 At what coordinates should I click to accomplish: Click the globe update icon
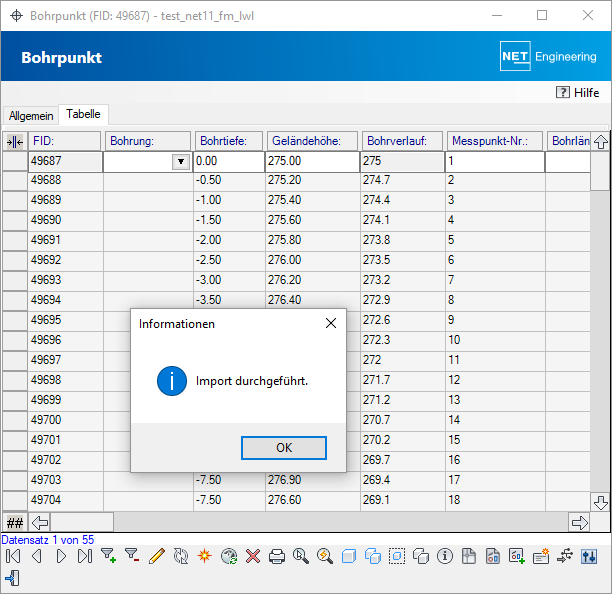point(229,556)
